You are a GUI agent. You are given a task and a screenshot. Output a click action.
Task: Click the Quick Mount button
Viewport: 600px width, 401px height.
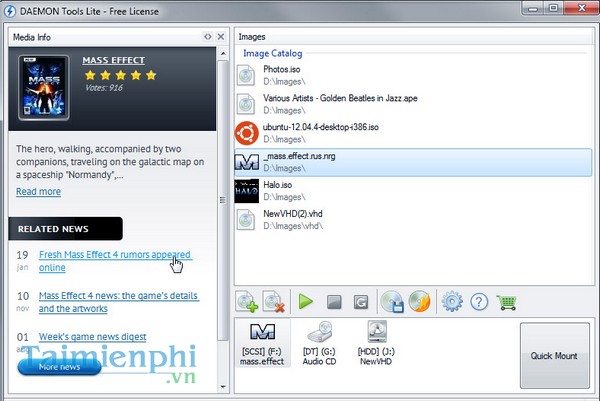(554, 355)
